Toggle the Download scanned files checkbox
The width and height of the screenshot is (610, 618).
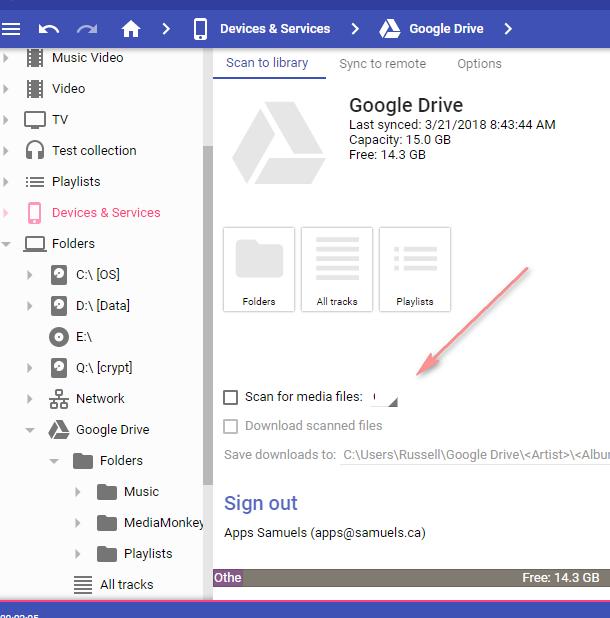(x=231, y=426)
